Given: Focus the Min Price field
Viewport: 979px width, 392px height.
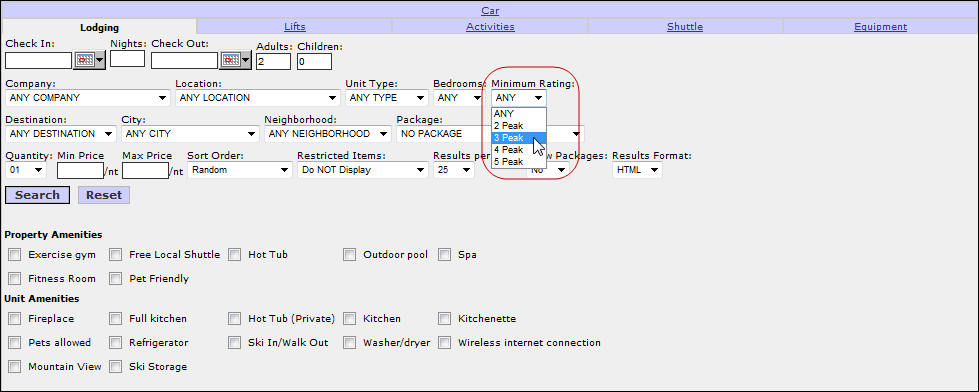Looking at the screenshot, I should pos(80,170).
